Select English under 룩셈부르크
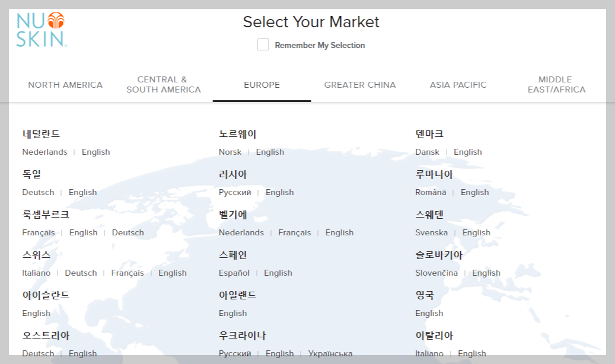This screenshot has width=615, height=364. point(83,232)
